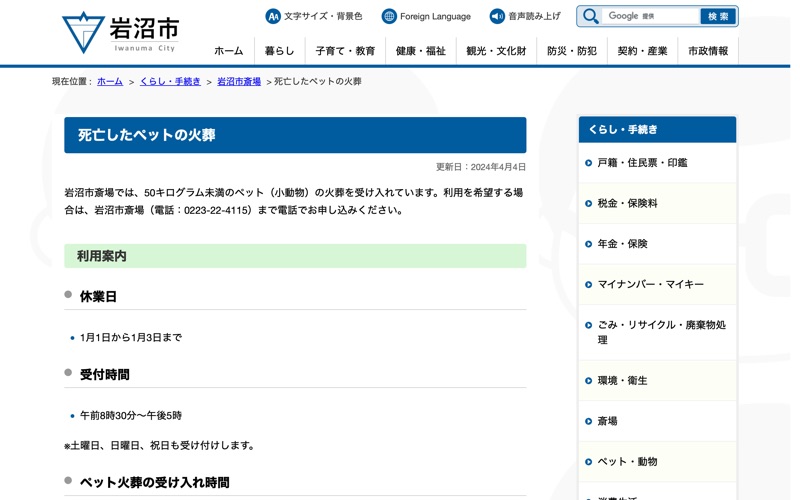This screenshot has height=500, width=800.
Task: Click the Iwanuma City logo
Action: tap(121, 33)
